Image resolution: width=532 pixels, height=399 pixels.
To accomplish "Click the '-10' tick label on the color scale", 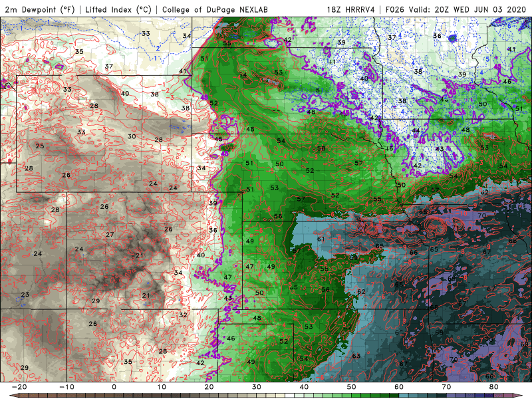I will pyautogui.click(x=66, y=387).
